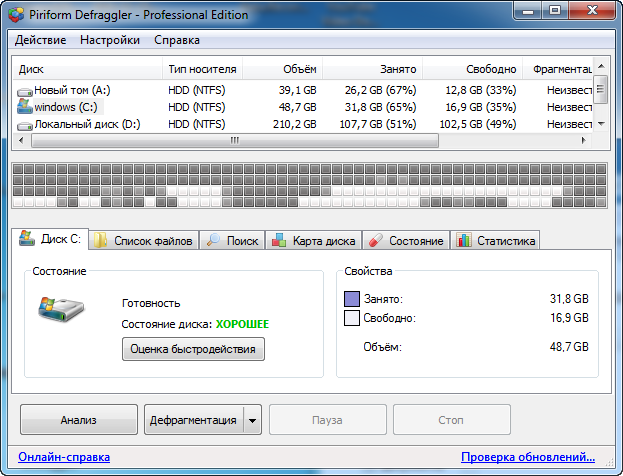Click the Проверка обновлений... link
The image size is (623, 476).
(x=528, y=457)
